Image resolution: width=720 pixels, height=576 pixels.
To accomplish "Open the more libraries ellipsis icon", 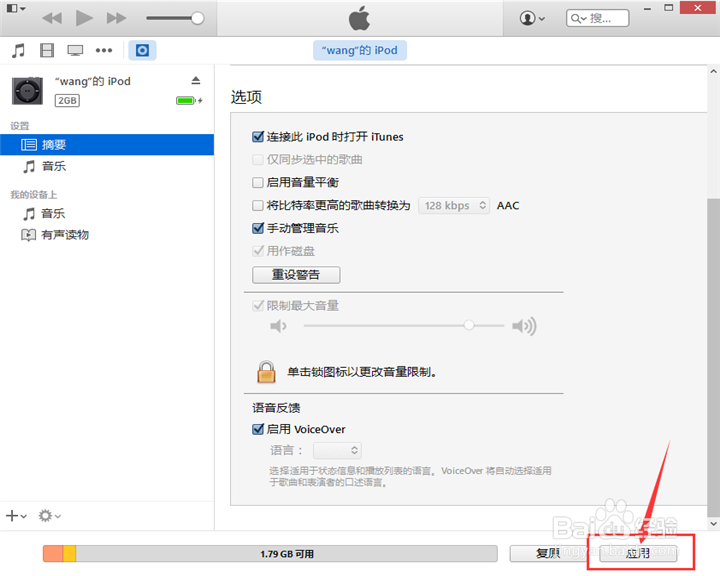I will click(x=104, y=50).
